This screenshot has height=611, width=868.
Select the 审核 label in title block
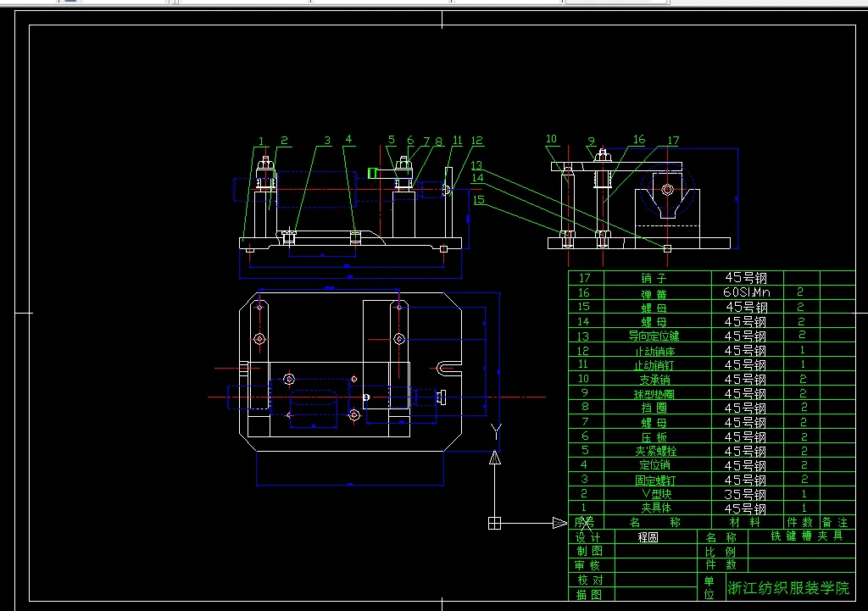tap(587, 565)
